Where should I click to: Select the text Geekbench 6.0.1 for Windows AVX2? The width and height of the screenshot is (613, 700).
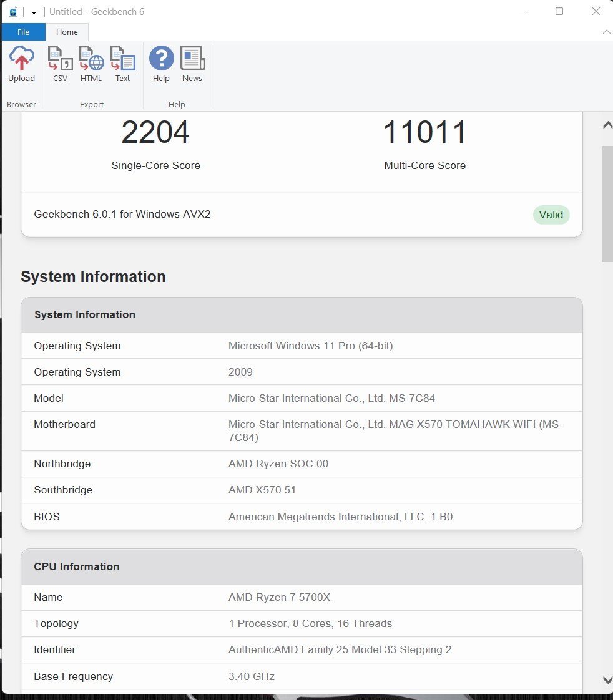[x=122, y=214]
